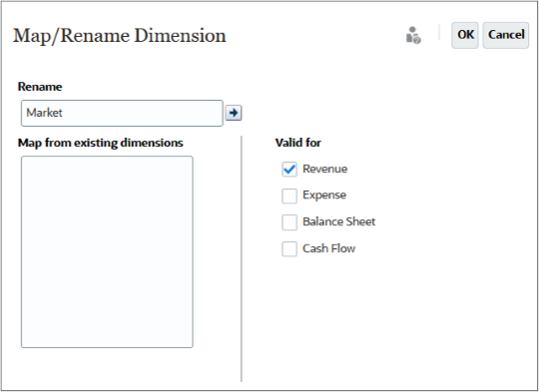Screen dimensions: 539x392
Task: Click the Map from existing dimensions heading
Action: pos(101,143)
